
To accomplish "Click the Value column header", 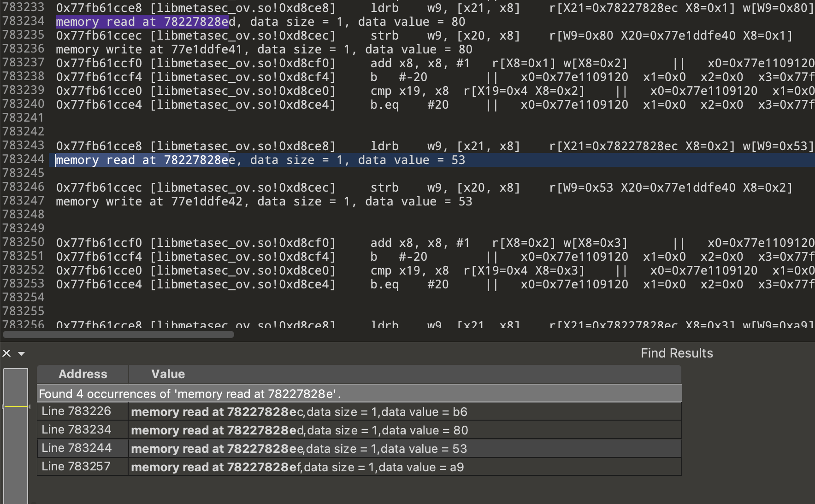I will 168,374.
